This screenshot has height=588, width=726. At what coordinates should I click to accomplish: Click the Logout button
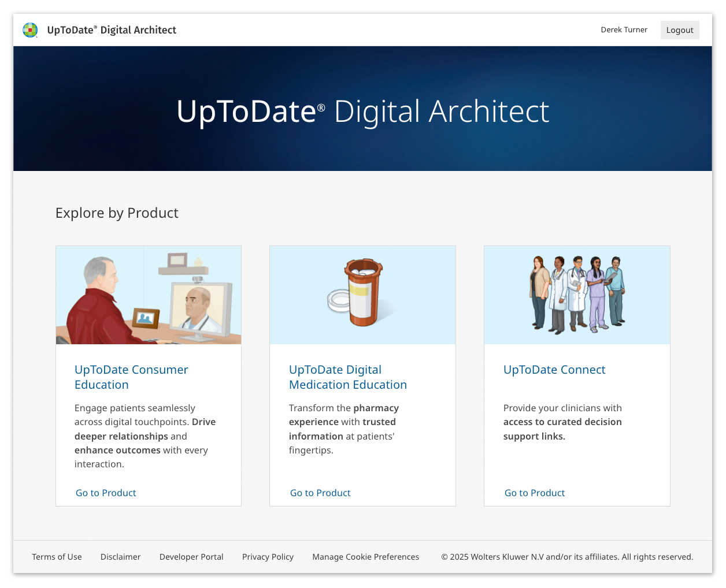click(680, 30)
